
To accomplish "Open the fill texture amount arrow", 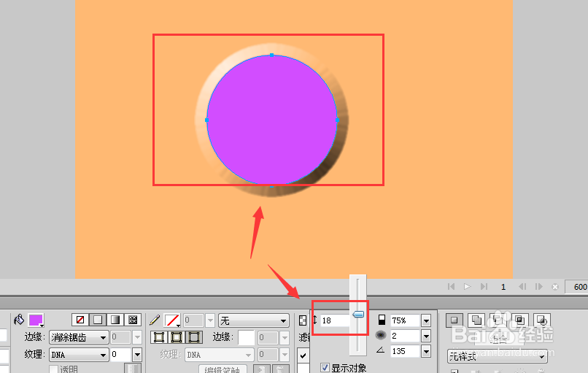I will click(x=137, y=355).
